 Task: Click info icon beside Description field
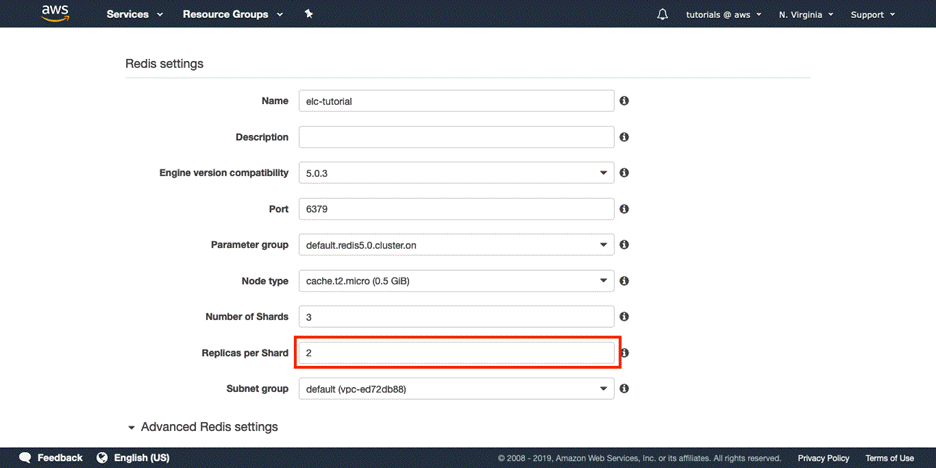(624, 137)
